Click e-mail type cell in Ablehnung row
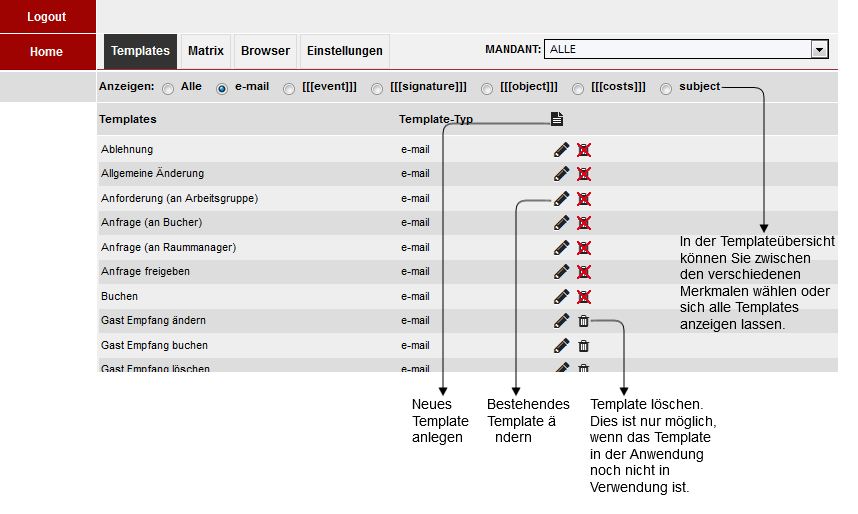 pos(415,149)
